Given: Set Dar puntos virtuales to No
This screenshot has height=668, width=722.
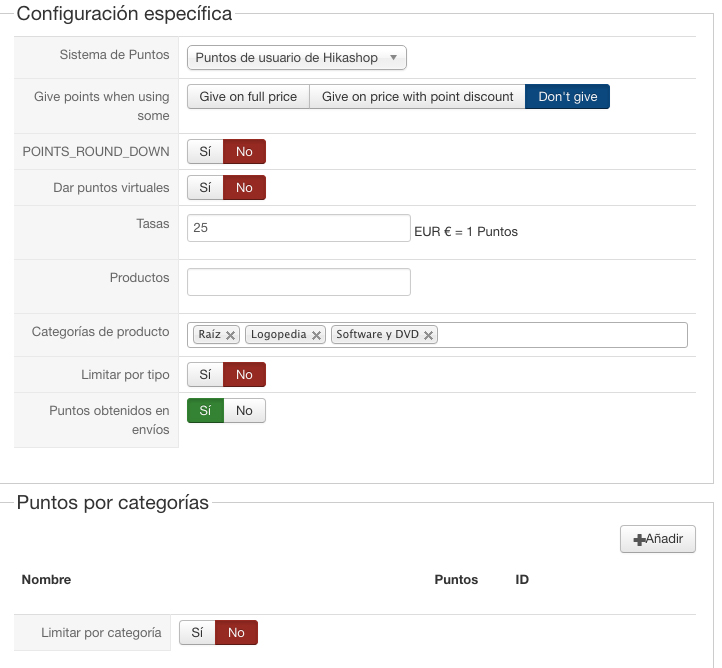Looking at the screenshot, I should click(x=244, y=187).
